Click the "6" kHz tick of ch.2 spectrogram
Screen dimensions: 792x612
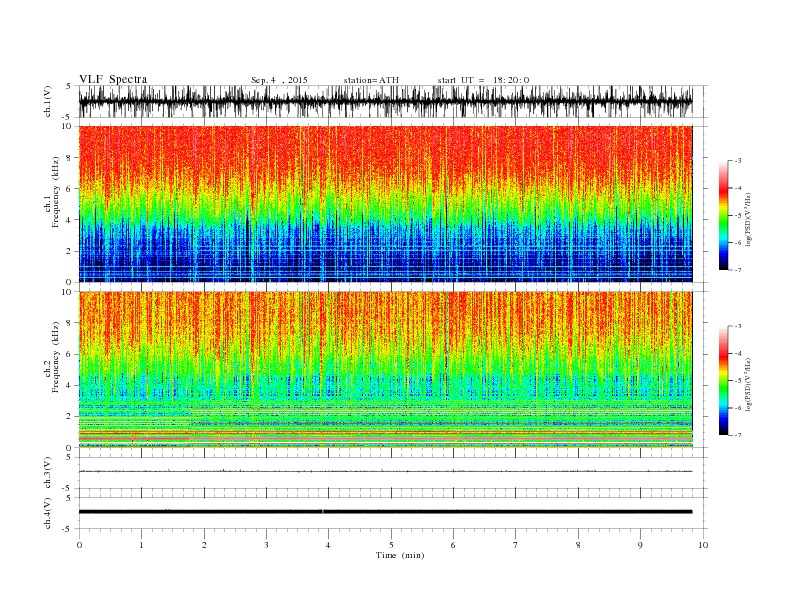click(x=69, y=354)
